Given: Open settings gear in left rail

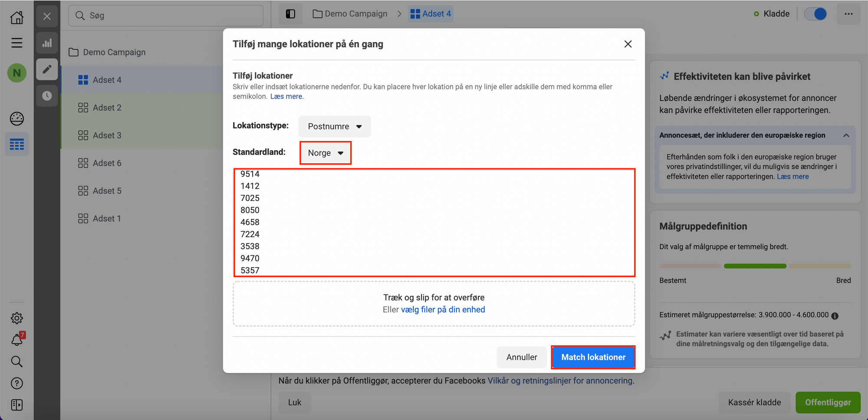Looking at the screenshot, I should click(17, 318).
